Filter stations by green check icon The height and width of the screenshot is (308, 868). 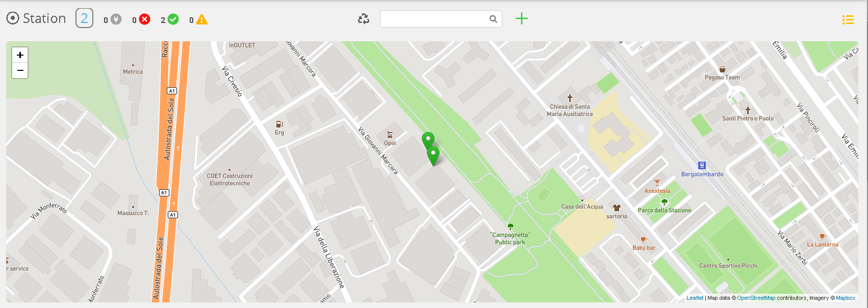pyautogui.click(x=173, y=19)
